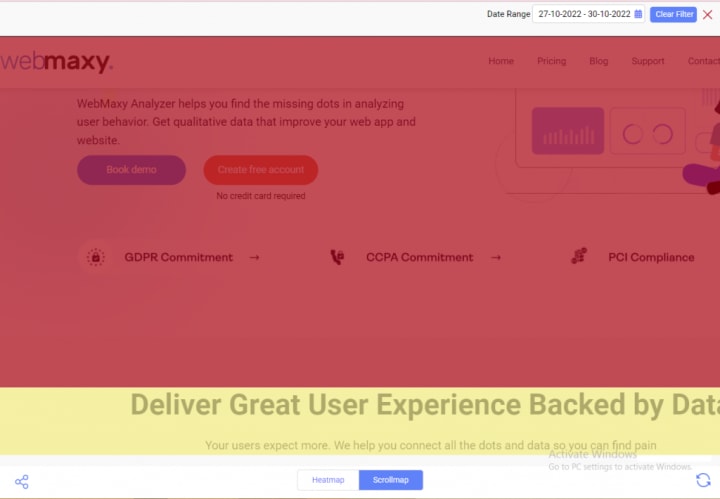This screenshot has height=499, width=720.
Task: Click the arrow next to GDPR Commitment
Action: pyautogui.click(x=254, y=258)
